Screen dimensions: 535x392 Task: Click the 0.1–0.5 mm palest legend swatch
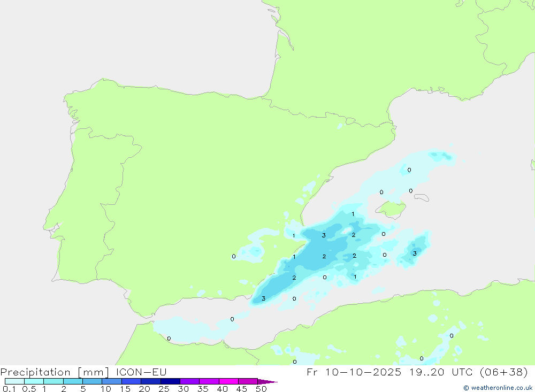[14, 381]
